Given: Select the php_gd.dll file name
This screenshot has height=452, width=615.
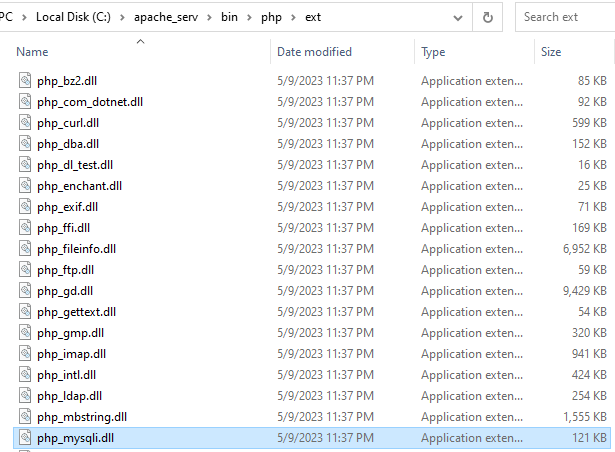Looking at the screenshot, I should pyautogui.click(x=65, y=291).
